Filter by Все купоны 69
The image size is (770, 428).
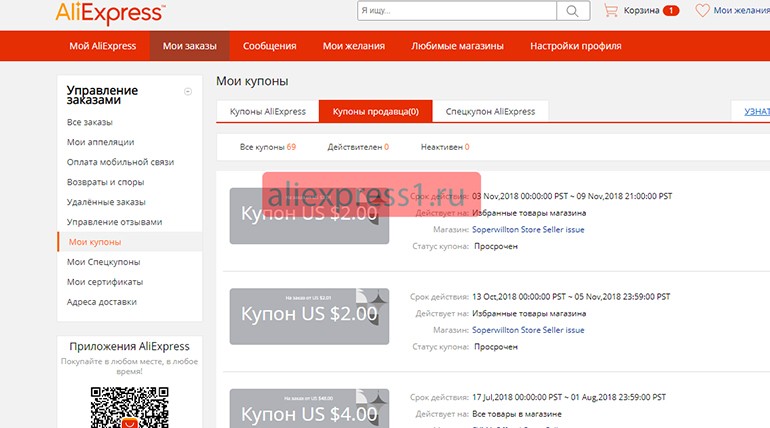pos(268,147)
